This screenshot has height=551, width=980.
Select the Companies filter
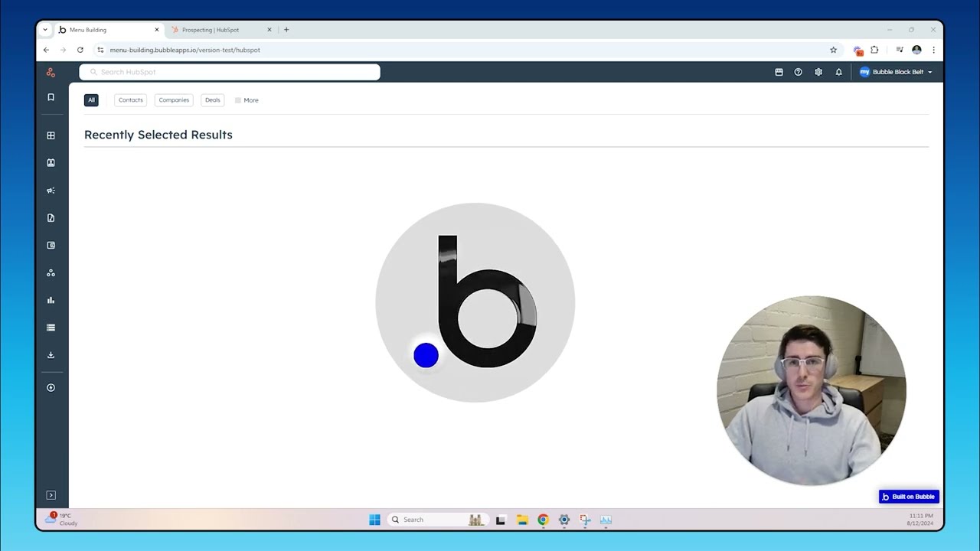pos(174,100)
